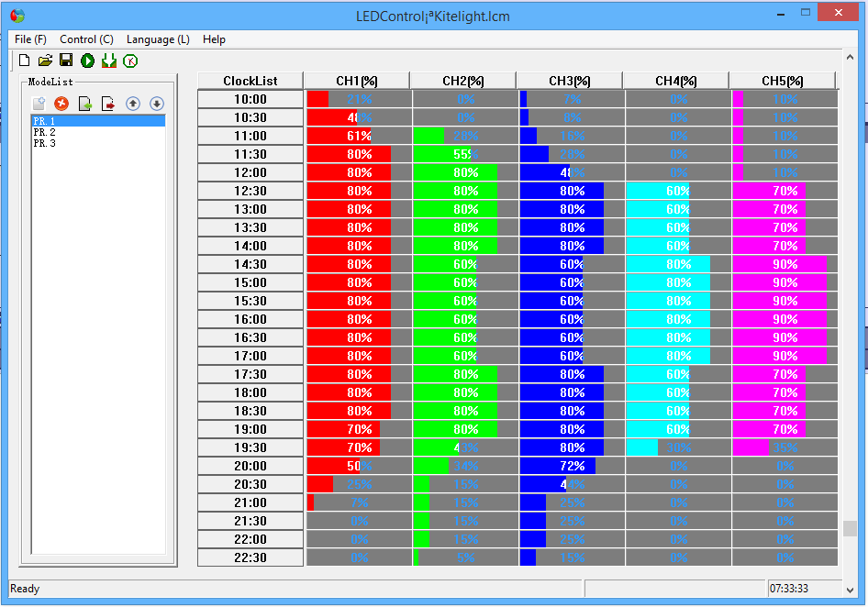Click the CH5 35% bar at 19:30
Screen dimensions: 868x607
(x=785, y=447)
